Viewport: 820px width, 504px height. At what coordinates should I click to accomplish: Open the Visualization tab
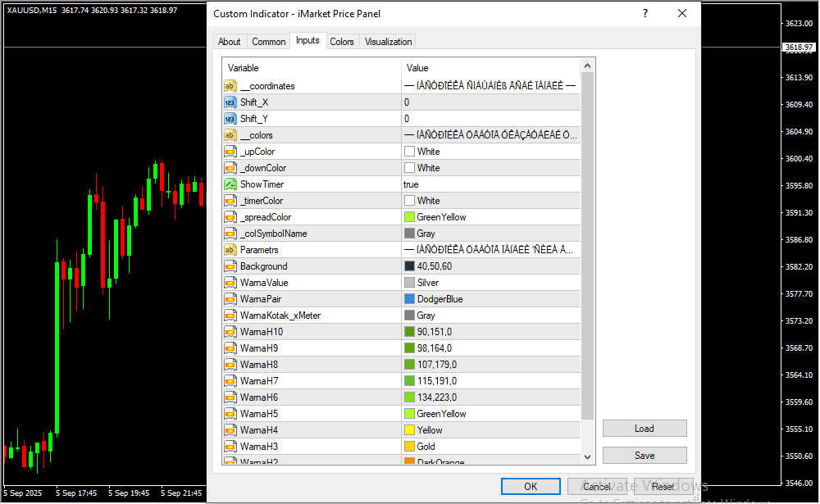pyautogui.click(x=389, y=42)
